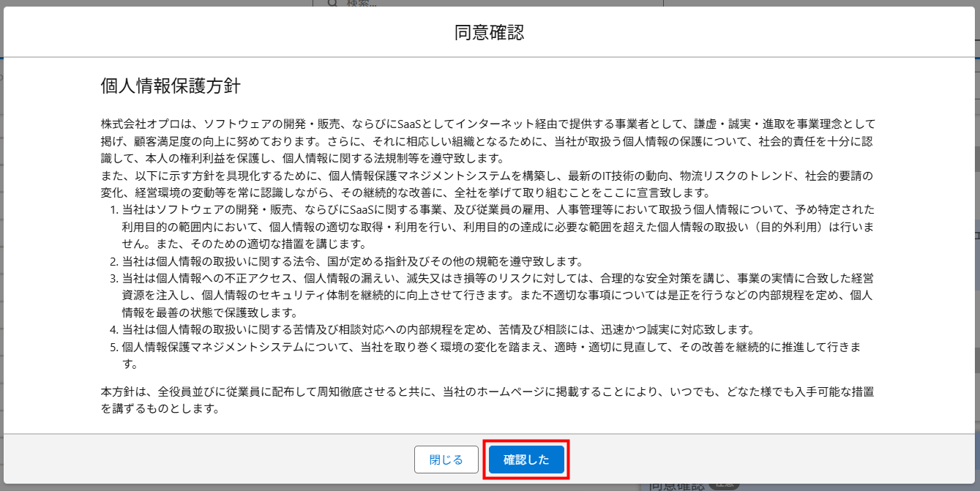Select the 検索 search field
Image resolution: width=980 pixels, height=491 pixels.
click(x=381, y=4)
